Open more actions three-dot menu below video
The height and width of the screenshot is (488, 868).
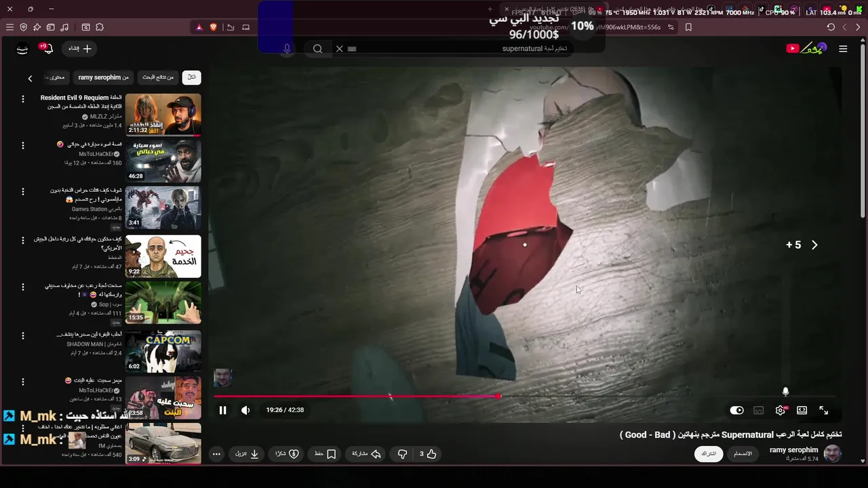[216, 454]
